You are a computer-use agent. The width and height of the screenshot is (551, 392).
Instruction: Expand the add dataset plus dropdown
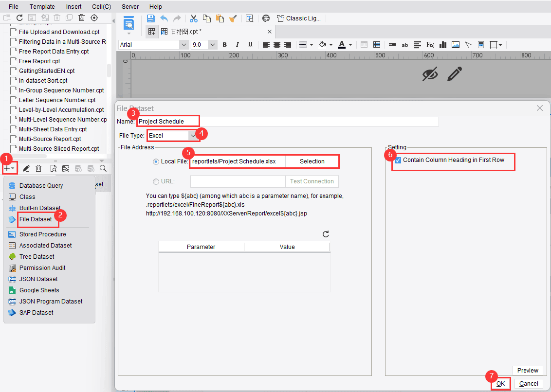point(9,169)
